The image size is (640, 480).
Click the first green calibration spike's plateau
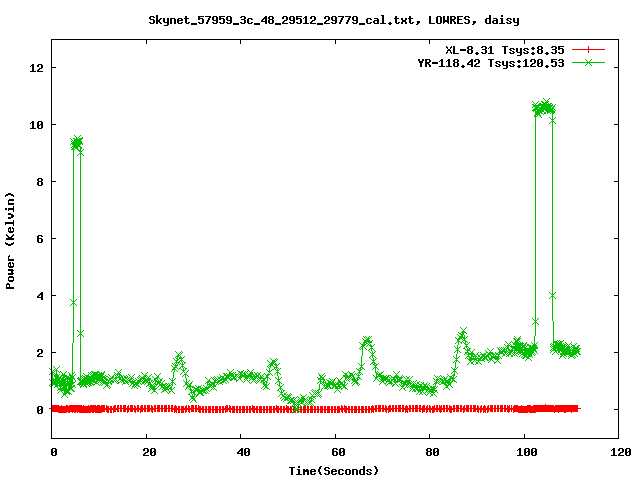(x=77, y=143)
